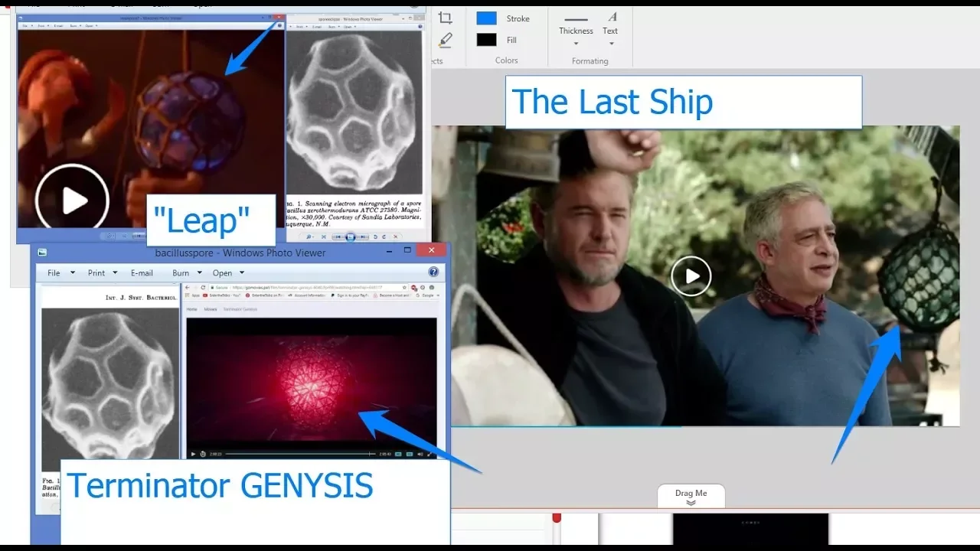Select the Highlighter tool icon
Viewport: 980px width, 551px height.
445,41
